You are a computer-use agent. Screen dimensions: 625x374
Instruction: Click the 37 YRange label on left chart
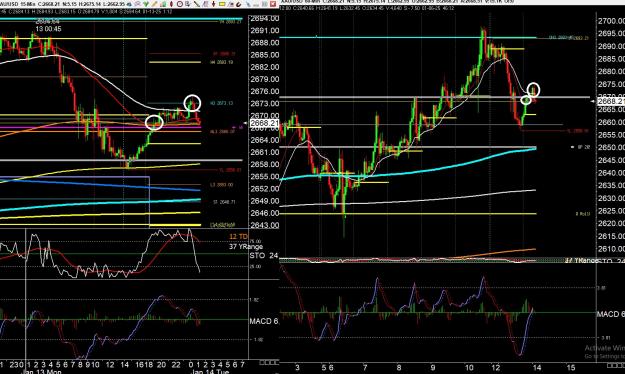click(246, 247)
